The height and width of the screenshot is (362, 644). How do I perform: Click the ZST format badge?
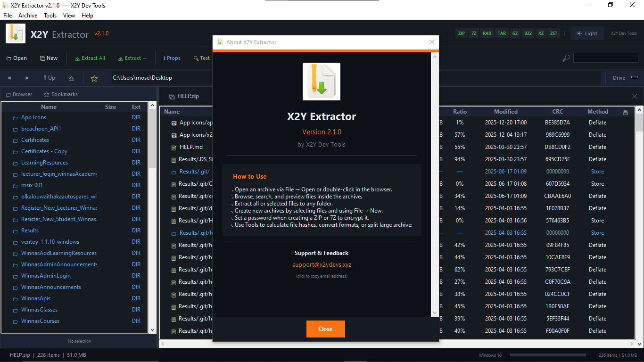pos(553,33)
